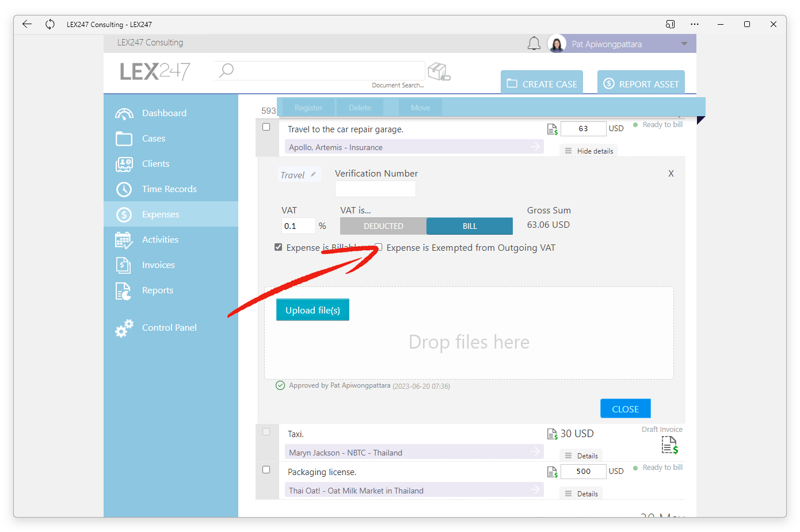
Task: Click the 3D document box icon near search
Action: [x=439, y=72]
